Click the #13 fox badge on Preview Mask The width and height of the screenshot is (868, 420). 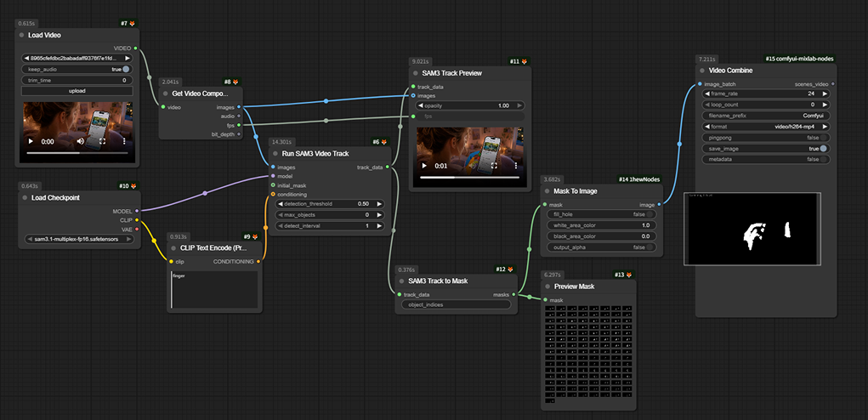[623, 275]
